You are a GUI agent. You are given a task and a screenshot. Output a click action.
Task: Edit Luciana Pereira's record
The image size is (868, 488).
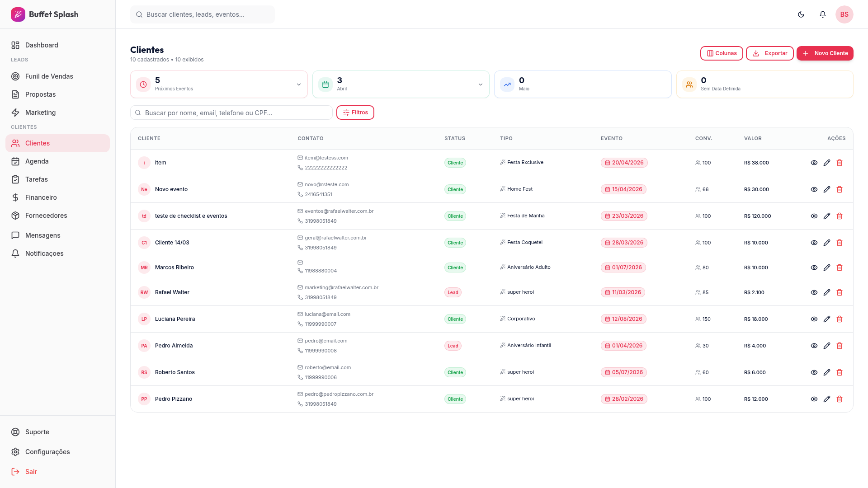tap(827, 319)
